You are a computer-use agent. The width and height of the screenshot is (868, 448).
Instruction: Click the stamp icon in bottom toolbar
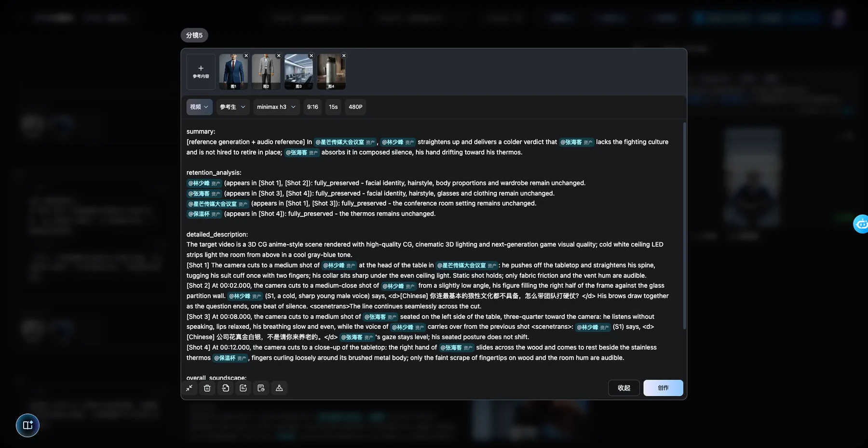[x=279, y=388]
